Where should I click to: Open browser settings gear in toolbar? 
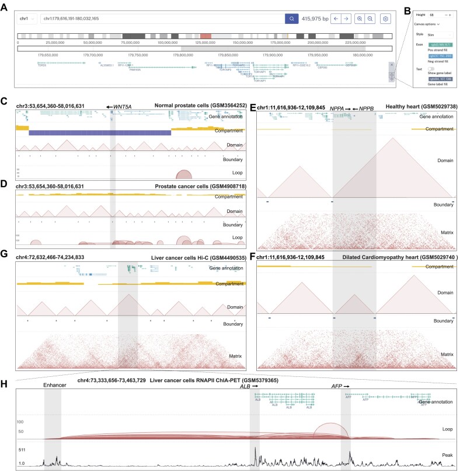coord(385,19)
